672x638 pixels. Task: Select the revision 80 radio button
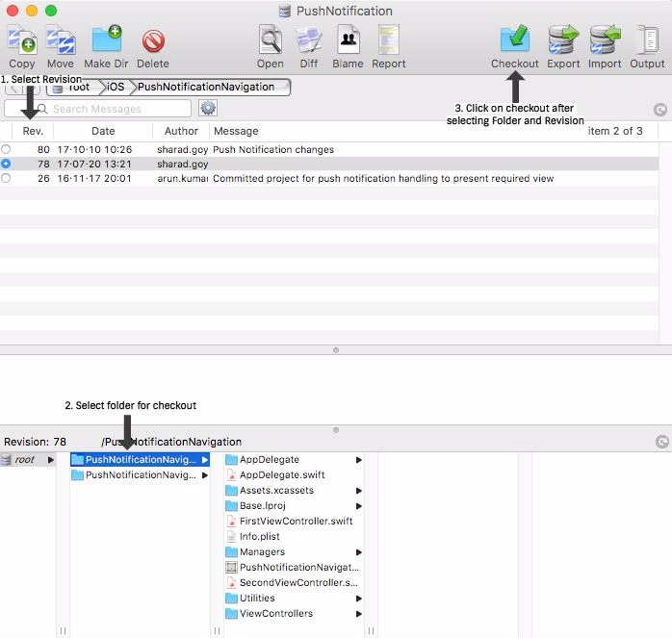[7, 150]
